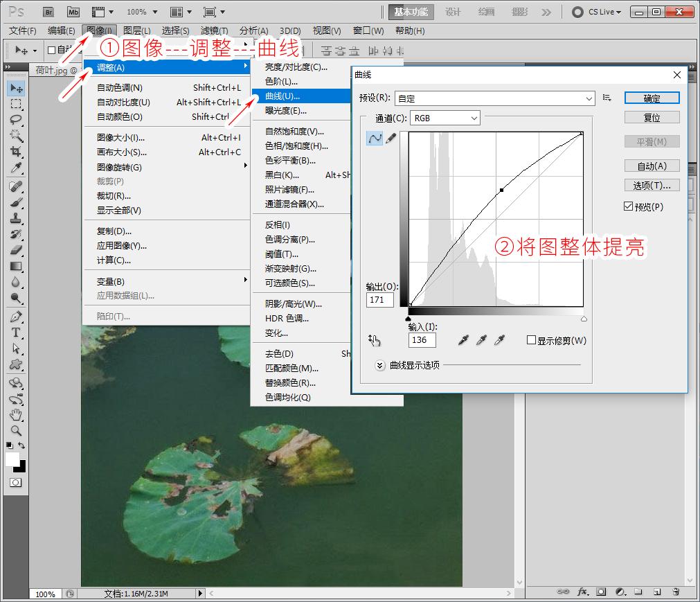Select the Dodge tool

pyautogui.click(x=16, y=299)
